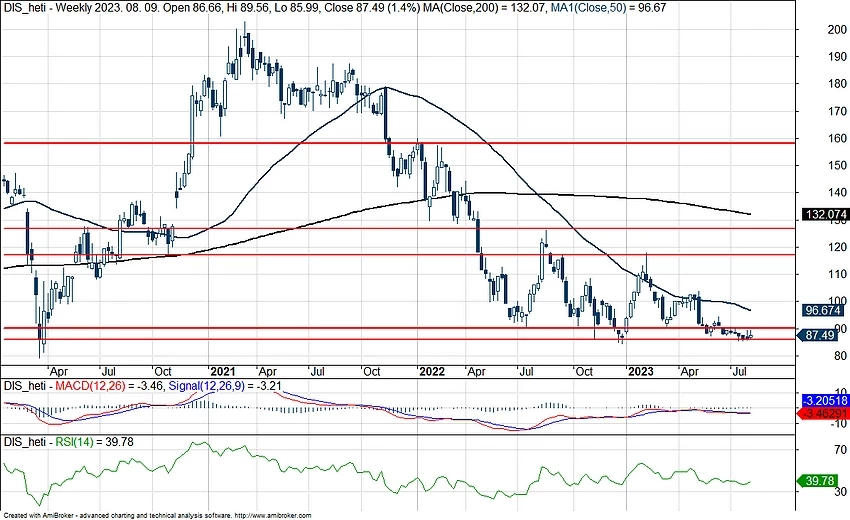Click the 160 price axis label

[x=837, y=138]
